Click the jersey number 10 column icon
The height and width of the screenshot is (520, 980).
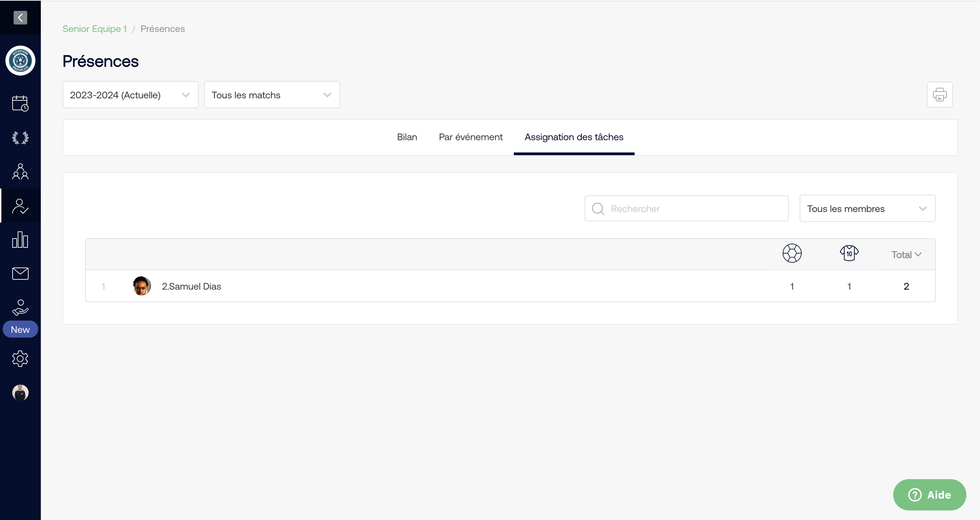pyautogui.click(x=849, y=253)
